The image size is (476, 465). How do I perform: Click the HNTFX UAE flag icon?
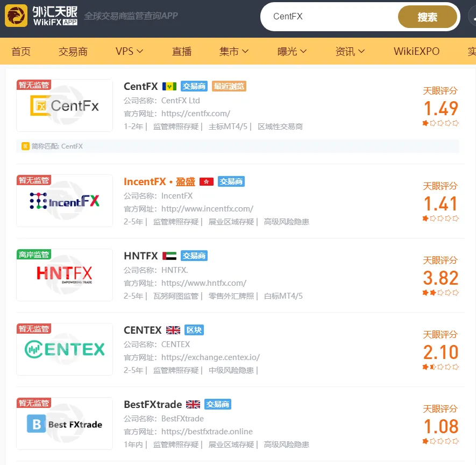click(169, 256)
